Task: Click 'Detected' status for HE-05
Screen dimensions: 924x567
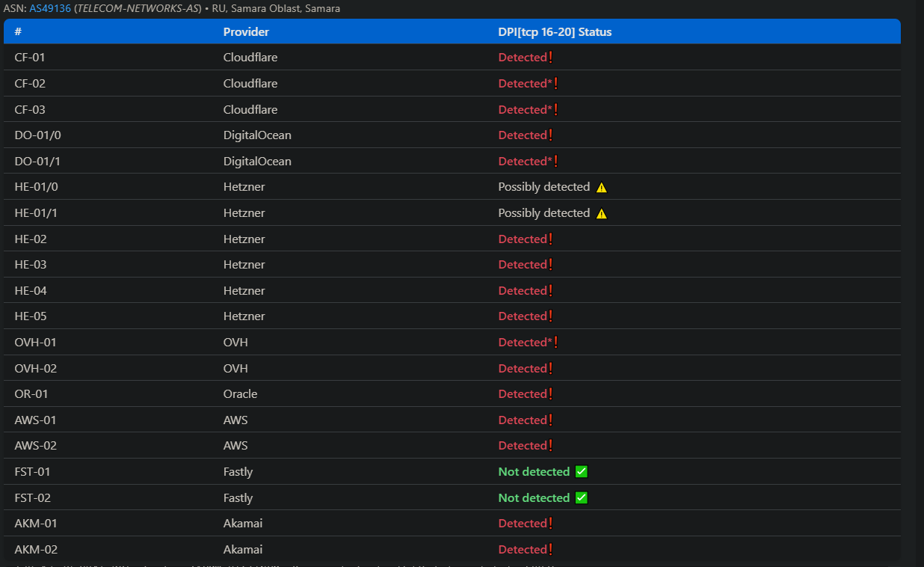Action: click(523, 316)
